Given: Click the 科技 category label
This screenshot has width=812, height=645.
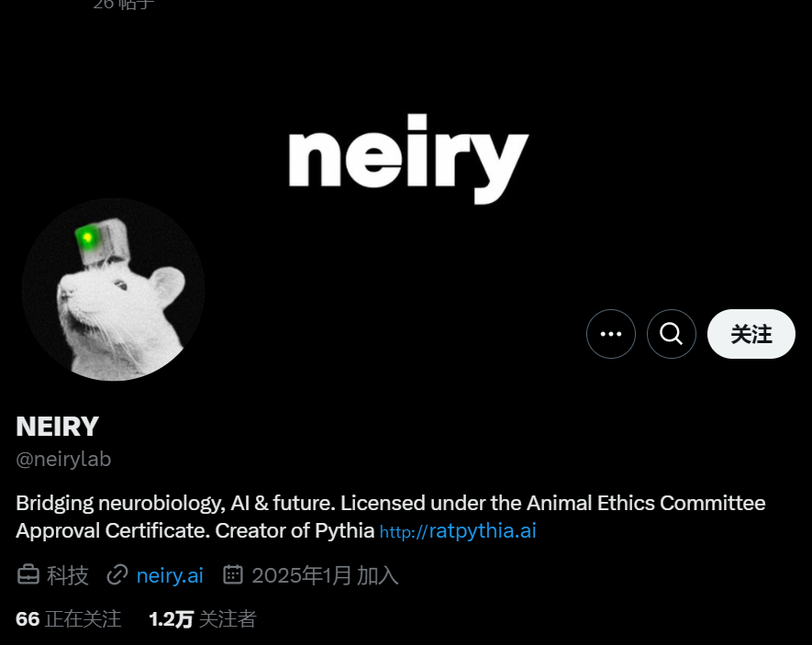Looking at the screenshot, I should point(68,575).
